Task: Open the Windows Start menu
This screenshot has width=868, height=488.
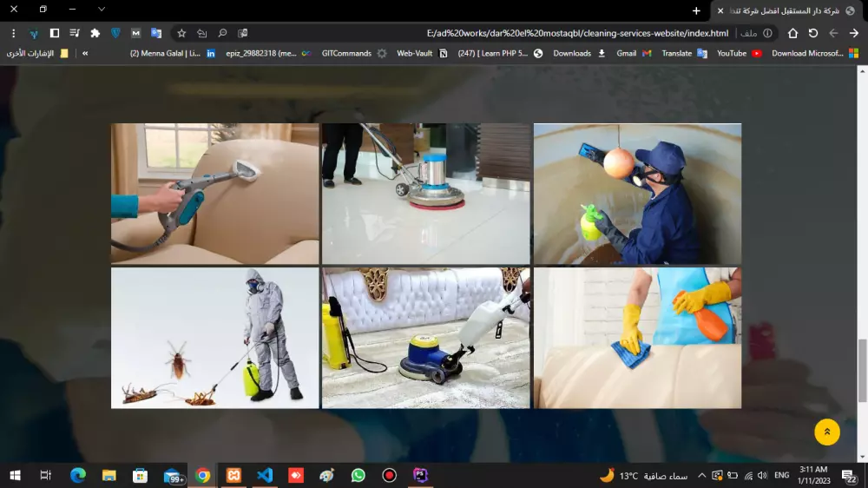Action: coord(15,475)
